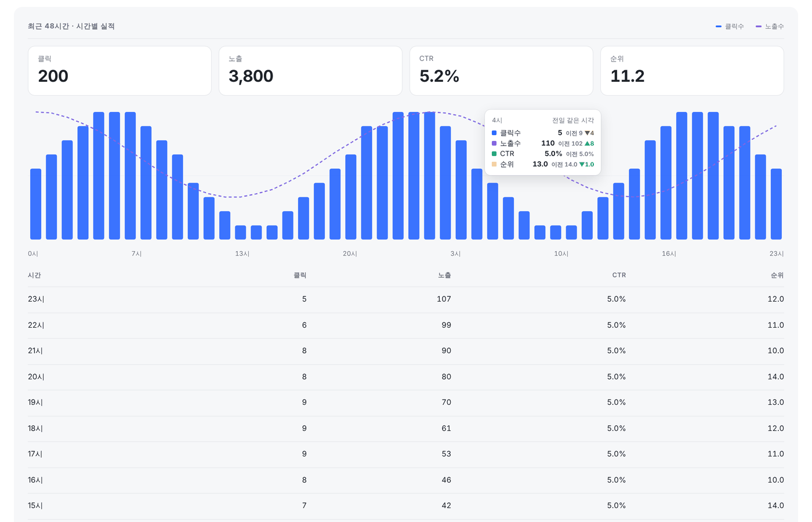Click the 최근 48시간 · 시간별 실적 title

click(71, 27)
